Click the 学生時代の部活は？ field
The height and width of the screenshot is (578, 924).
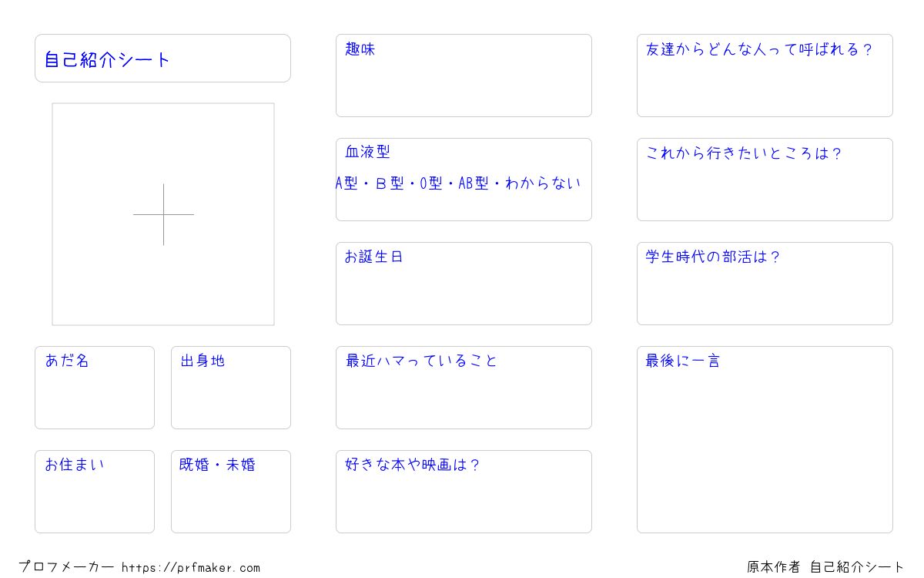tap(765, 284)
